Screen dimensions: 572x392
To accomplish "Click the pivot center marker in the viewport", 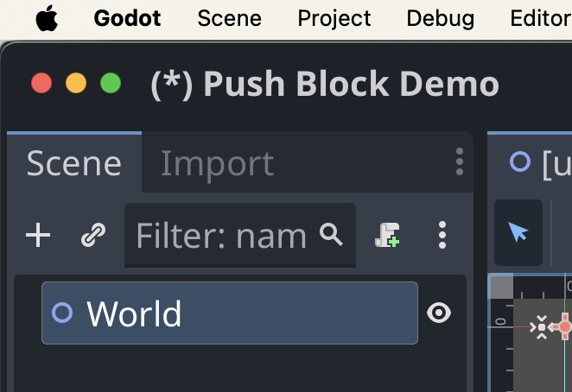I will pyautogui.click(x=542, y=327).
